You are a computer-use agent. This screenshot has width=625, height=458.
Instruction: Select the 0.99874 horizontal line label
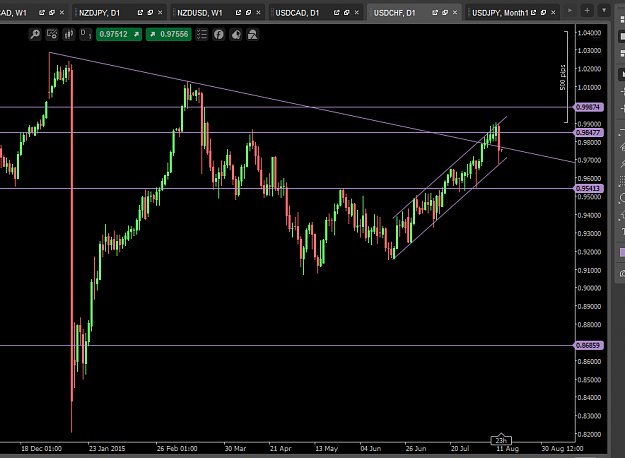tap(588, 107)
